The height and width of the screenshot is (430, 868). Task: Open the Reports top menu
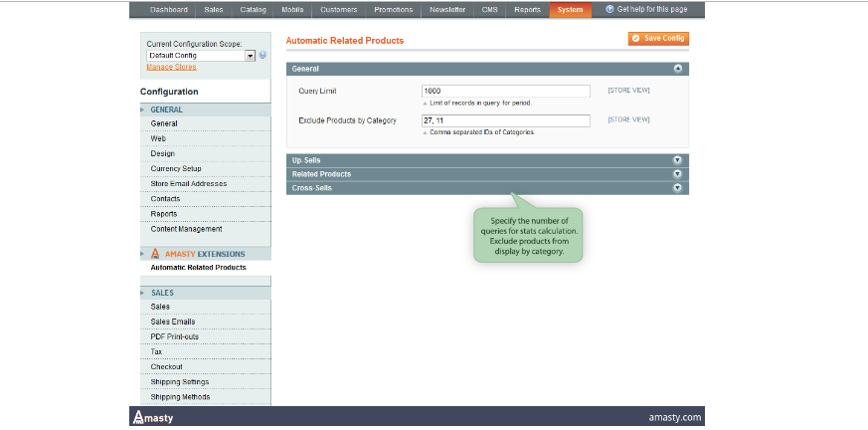(x=527, y=9)
